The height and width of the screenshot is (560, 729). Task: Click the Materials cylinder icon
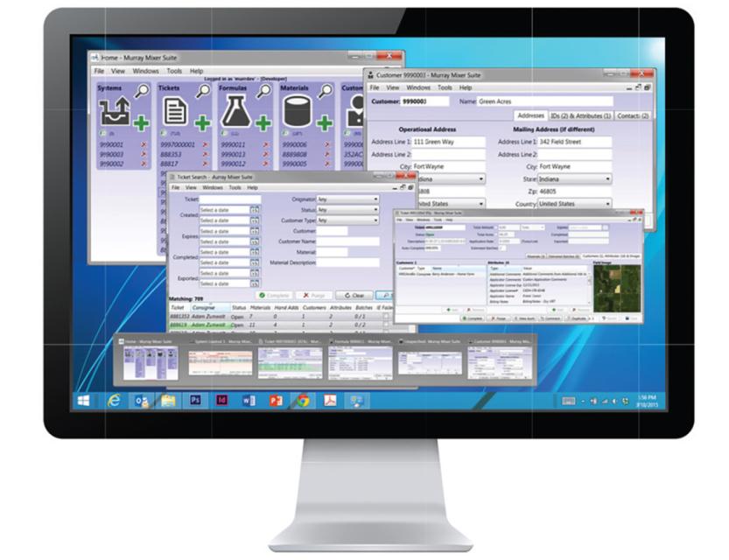click(x=297, y=111)
